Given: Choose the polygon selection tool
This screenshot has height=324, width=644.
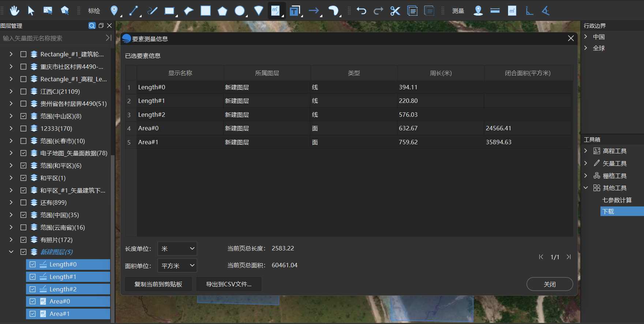Looking at the screenshot, I should click(65, 11).
